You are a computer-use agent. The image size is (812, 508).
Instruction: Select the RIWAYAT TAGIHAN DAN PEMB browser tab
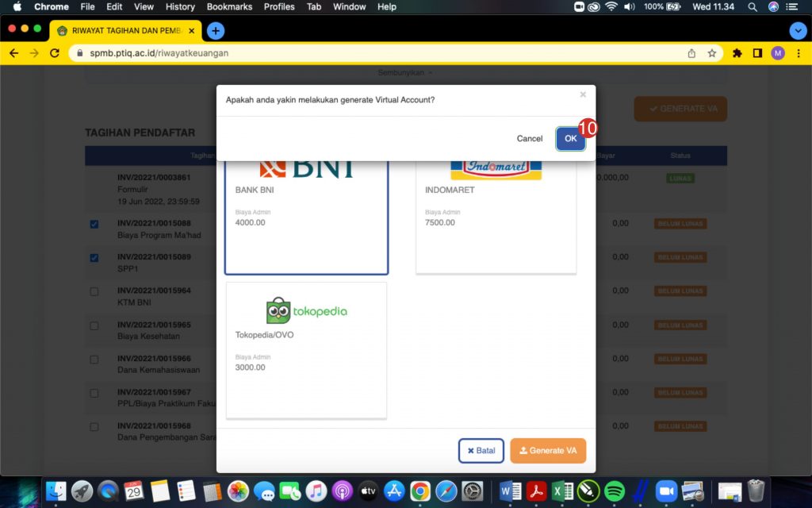click(x=126, y=31)
